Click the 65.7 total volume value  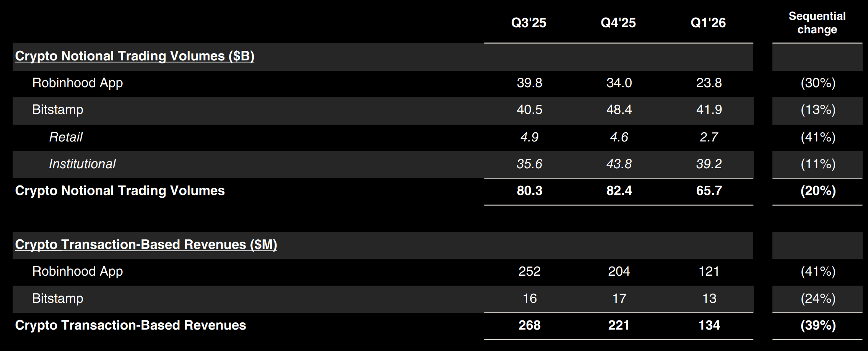[709, 191]
